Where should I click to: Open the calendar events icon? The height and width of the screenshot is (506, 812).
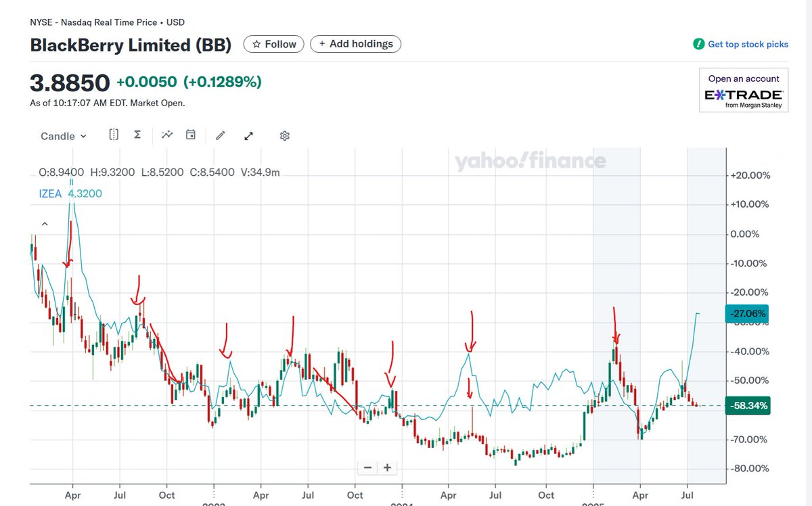(191, 135)
